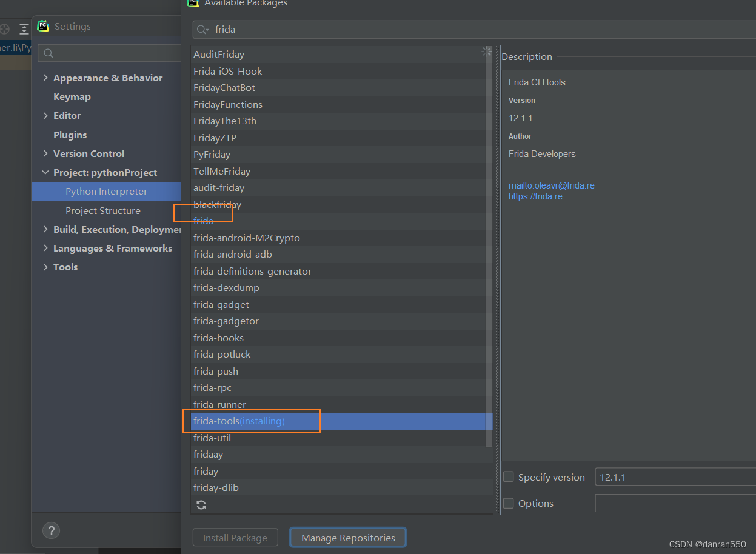This screenshot has height=554, width=756.
Task: Open the https://frida.re link
Action: pos(535,196)
